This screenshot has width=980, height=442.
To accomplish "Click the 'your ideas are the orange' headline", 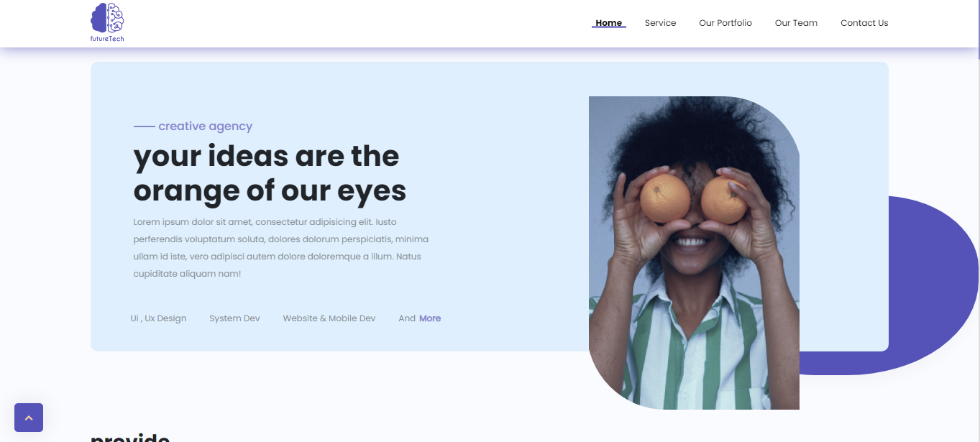I will point(270,173).
